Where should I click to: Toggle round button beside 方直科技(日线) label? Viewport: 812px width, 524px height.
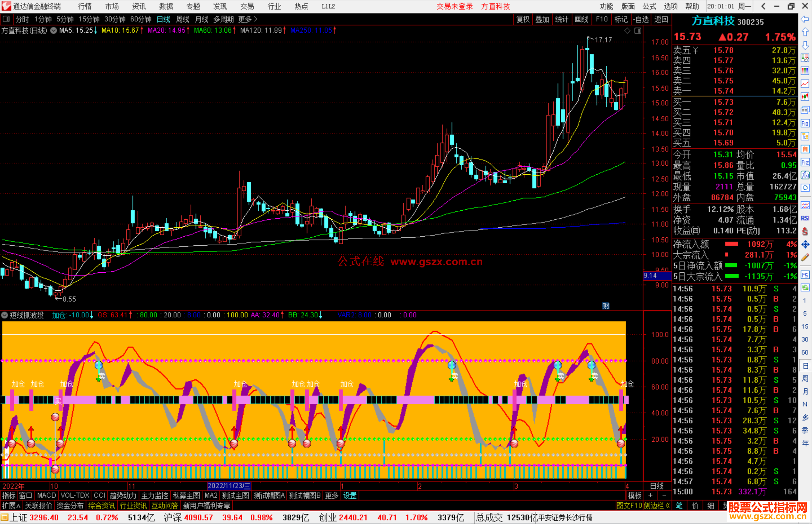coord(54,30)
